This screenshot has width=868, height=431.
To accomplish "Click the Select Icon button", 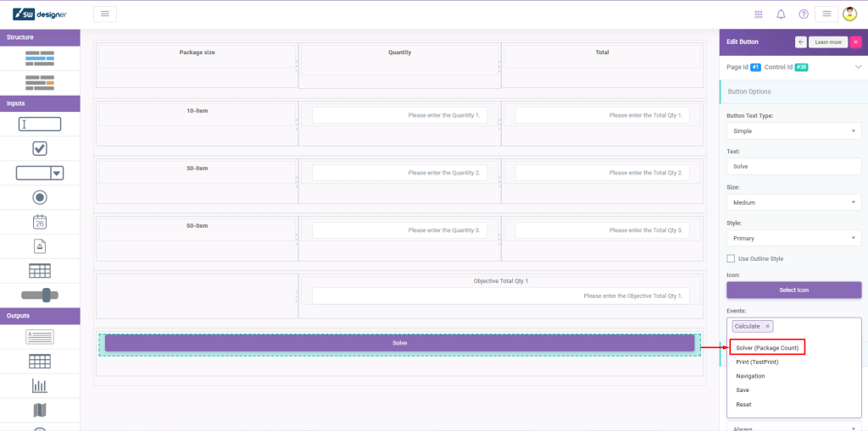I will click(x=793, y=290).
